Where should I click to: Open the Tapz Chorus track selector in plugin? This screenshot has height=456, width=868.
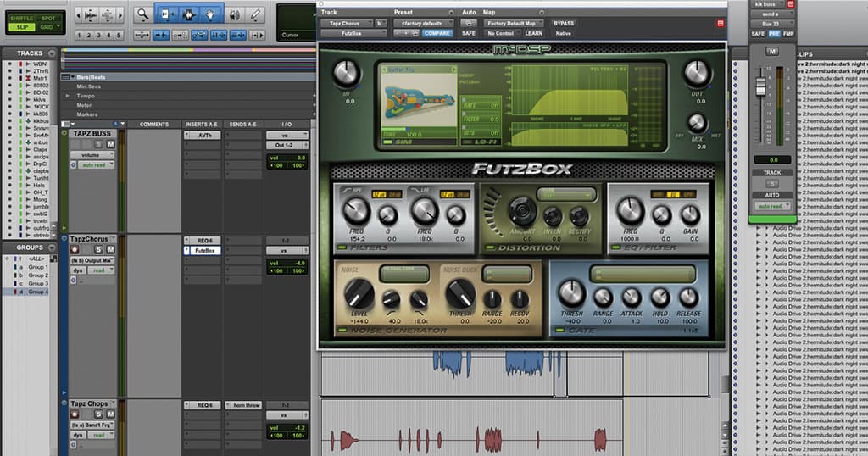click(x=348, y=23)
